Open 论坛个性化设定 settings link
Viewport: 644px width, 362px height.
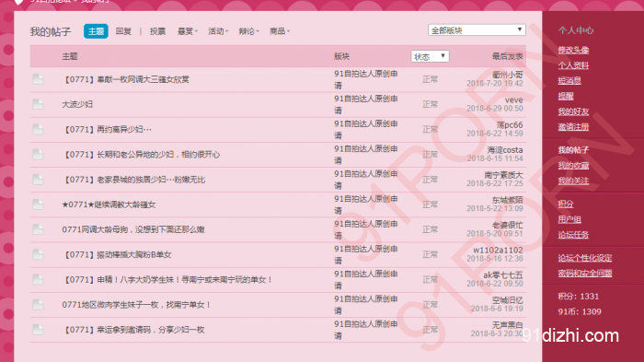(585, 258)
